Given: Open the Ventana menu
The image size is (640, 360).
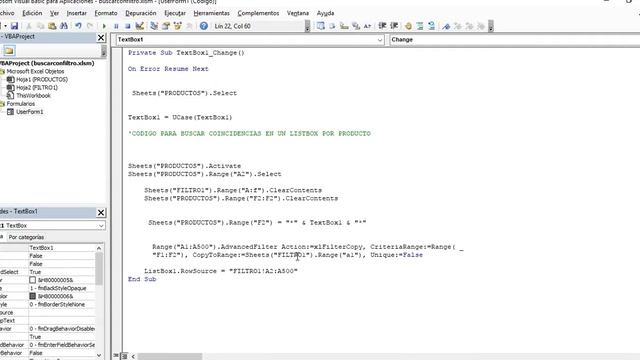Looking at the screenshot, I should pos(298,13).
